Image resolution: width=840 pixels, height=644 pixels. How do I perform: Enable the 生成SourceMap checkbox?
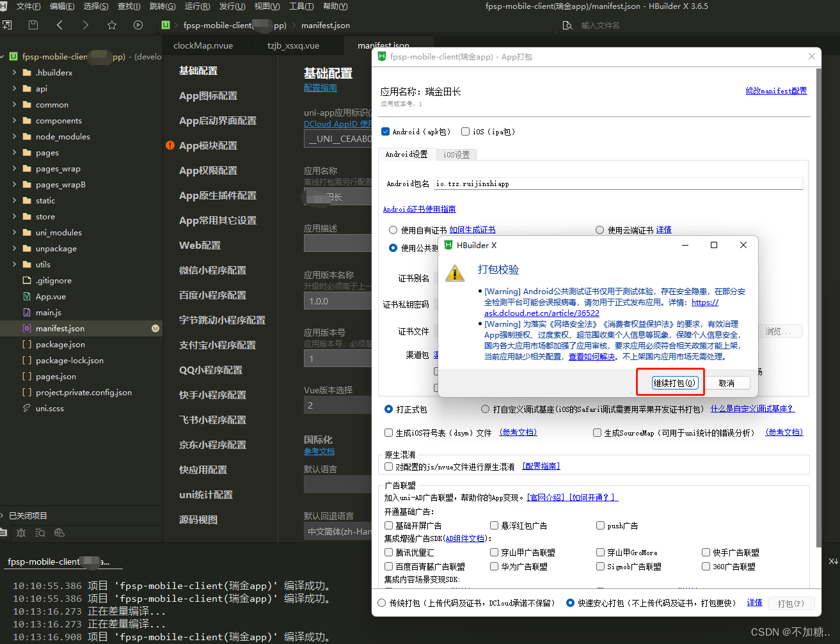(597, 433)
